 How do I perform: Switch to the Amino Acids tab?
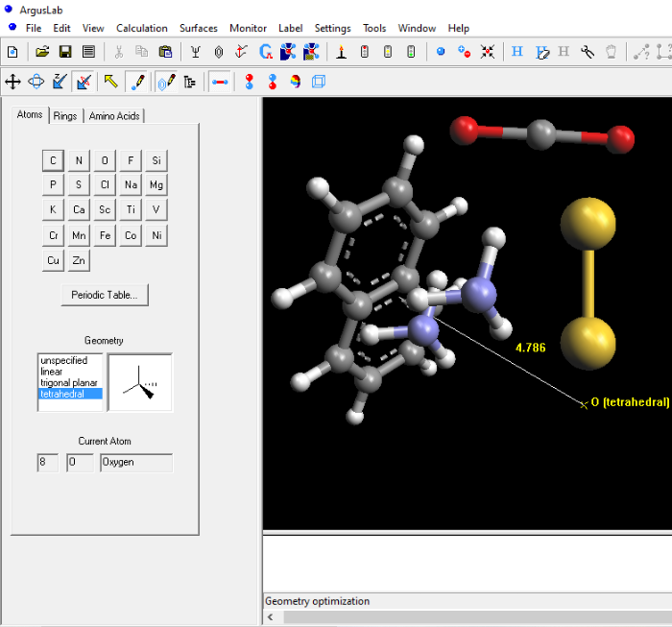click(x=114, y=116)
